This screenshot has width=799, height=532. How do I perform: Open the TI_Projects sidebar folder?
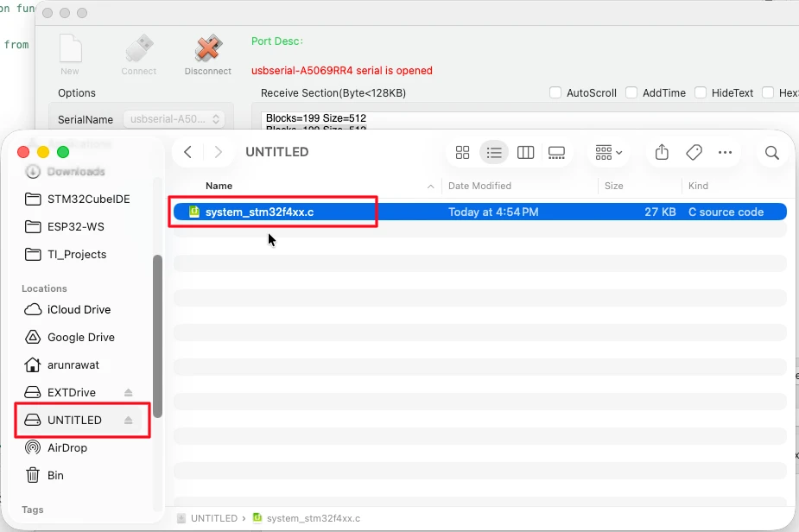coord(76,254)
